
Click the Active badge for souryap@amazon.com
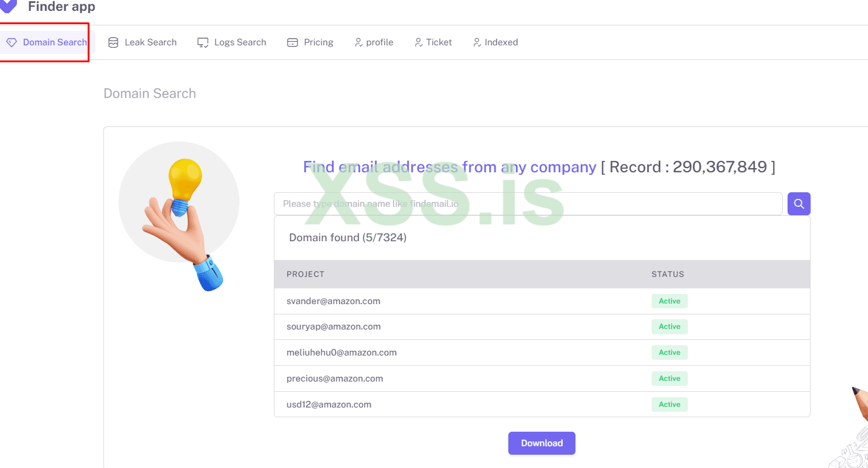[x=669, y=327]
